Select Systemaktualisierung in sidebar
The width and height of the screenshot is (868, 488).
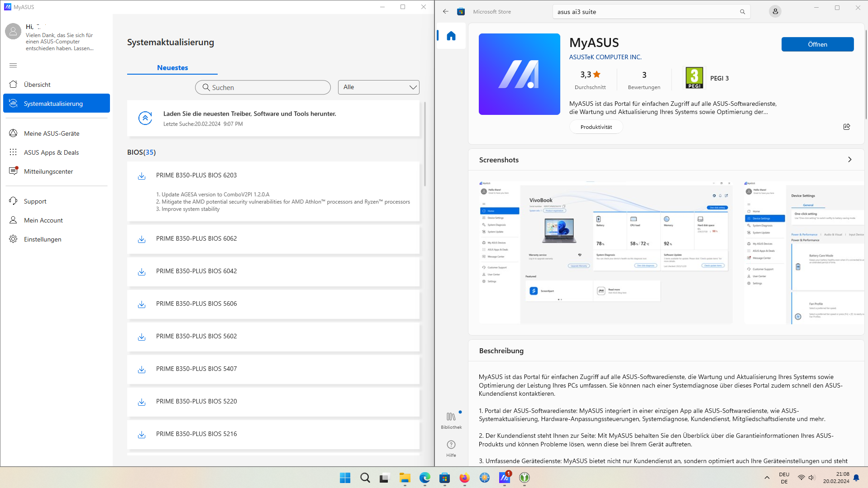[57, 104]
